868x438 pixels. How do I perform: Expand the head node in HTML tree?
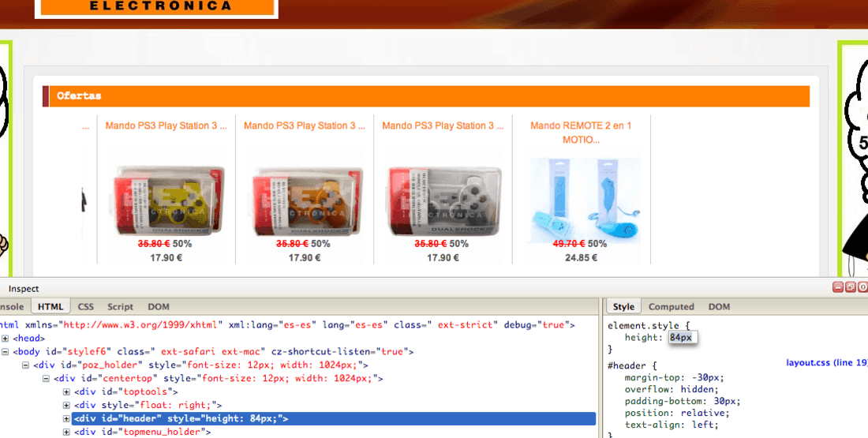[5, 339]
